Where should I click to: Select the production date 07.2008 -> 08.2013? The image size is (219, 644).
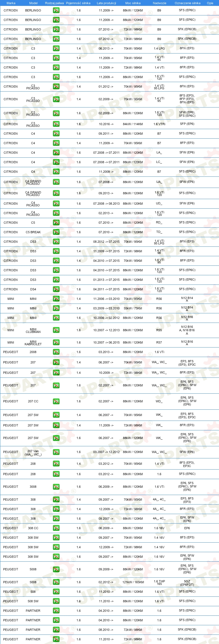106,204
